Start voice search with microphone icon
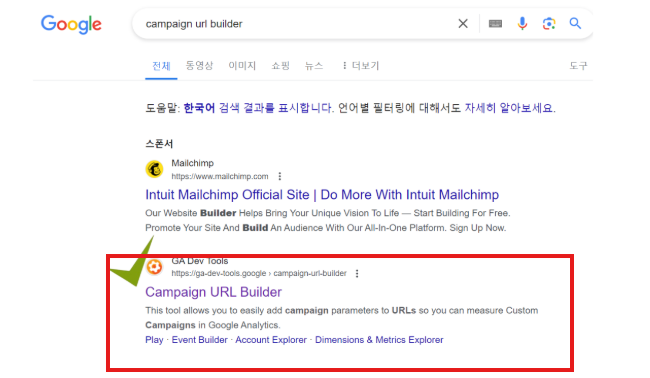This screenshot has width=650, height=378. (x=522, y=24)
